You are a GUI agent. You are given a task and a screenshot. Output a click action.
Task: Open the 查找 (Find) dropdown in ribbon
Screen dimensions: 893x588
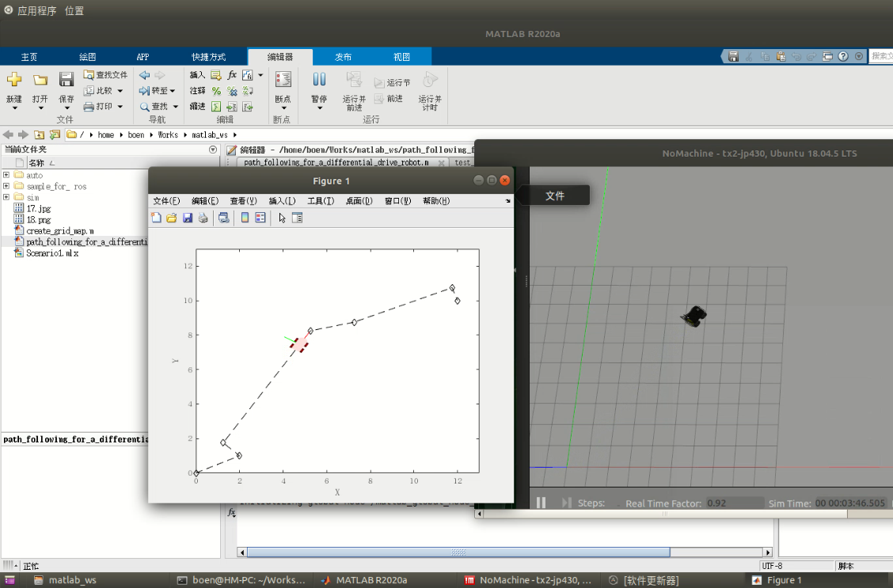pyautogui.click(x=159, y=107)
